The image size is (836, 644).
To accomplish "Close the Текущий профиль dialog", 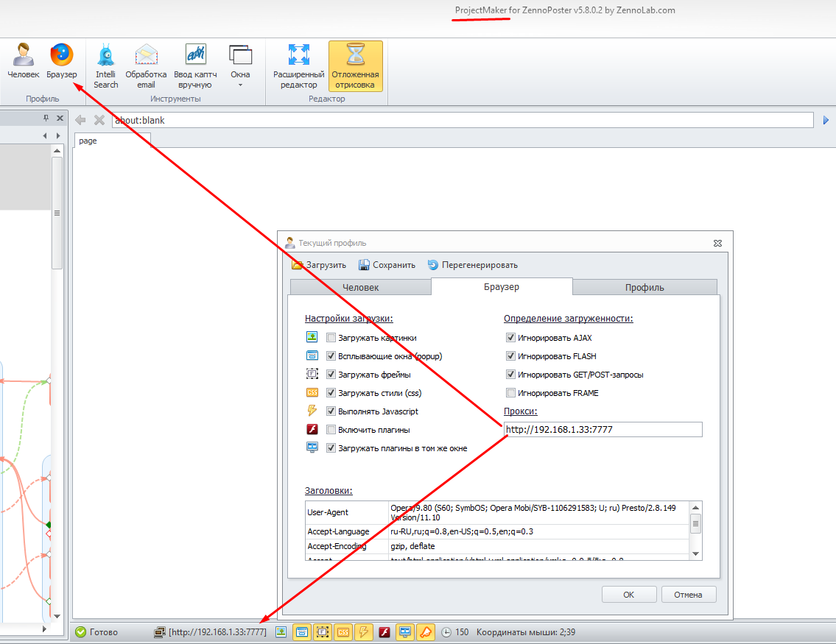I will point(717,243).
